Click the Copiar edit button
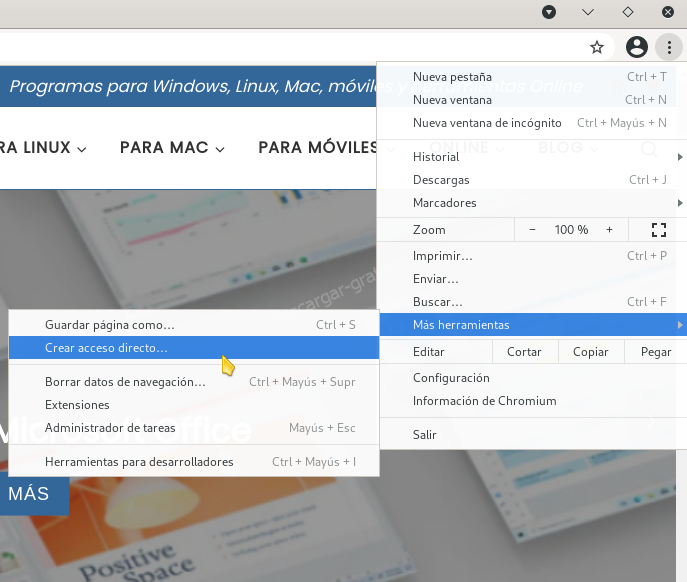687x582 pixels. pyautogui.click(x=591, y=352)
